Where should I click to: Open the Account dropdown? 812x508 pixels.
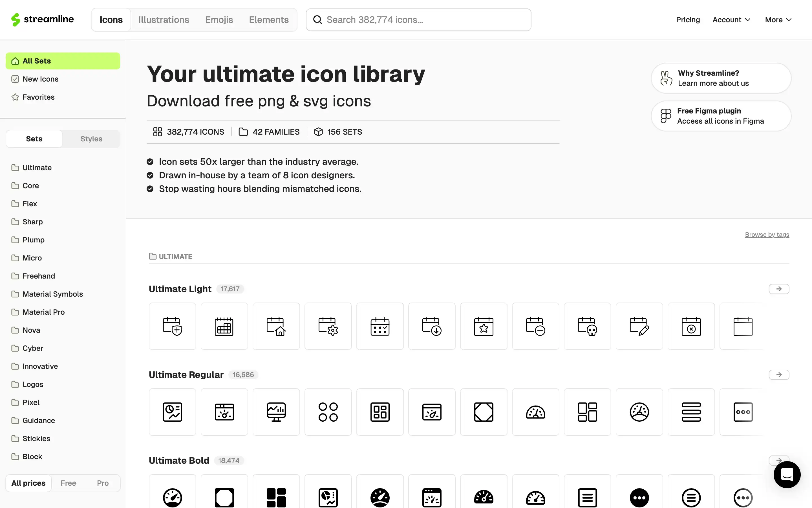coord(731,20)
